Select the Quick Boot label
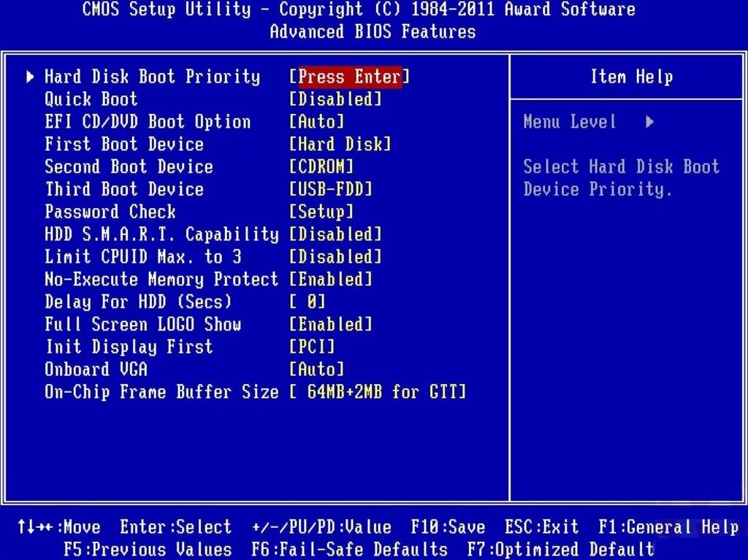The width and height of the screenshot is (748, 560). click(91, 99)
